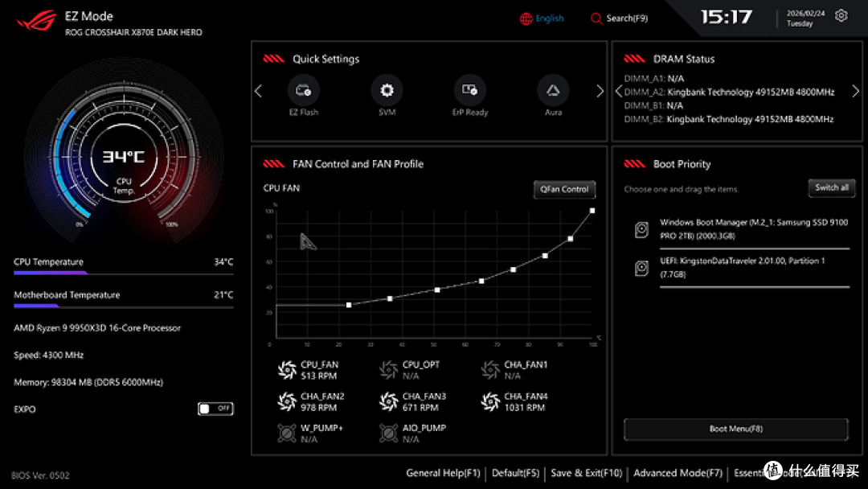Click the globe icon for English language
Viewport: 868px width, 489px height.
tap(526, 18)
